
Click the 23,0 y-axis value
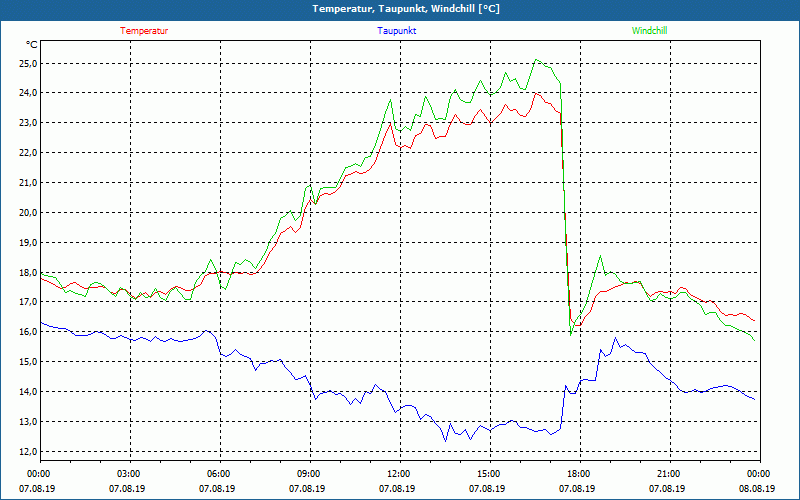28,123
